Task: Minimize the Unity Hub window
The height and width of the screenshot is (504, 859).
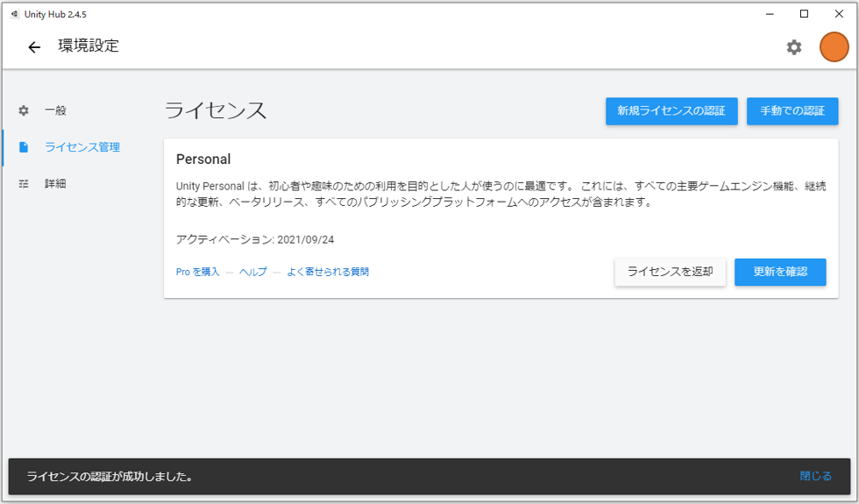Action: (770, 14)
